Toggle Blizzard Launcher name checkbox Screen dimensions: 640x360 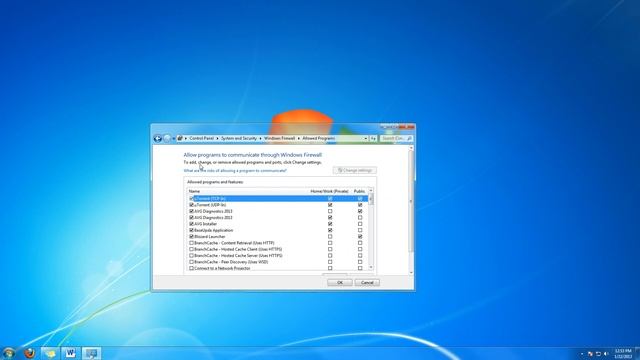click(191, 237)
